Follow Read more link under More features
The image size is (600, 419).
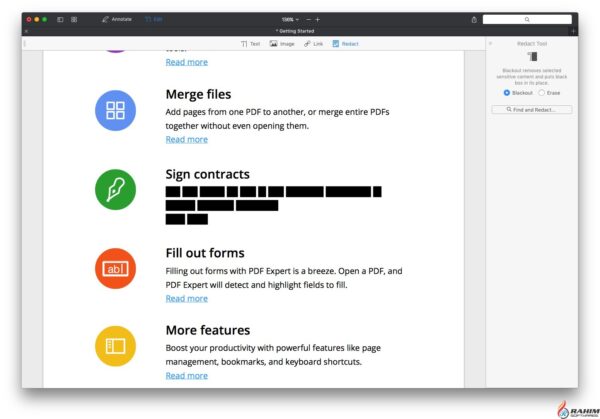pos(187,376)
